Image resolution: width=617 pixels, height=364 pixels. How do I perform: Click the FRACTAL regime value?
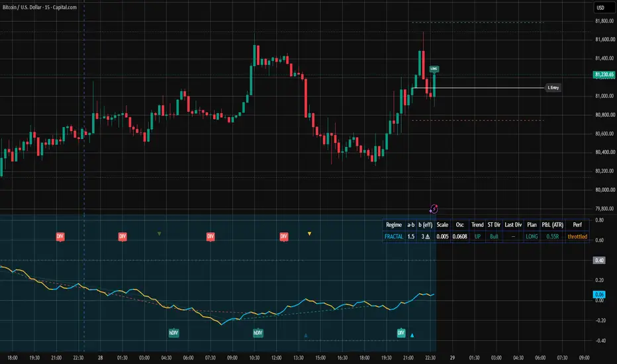coord(393,236)
